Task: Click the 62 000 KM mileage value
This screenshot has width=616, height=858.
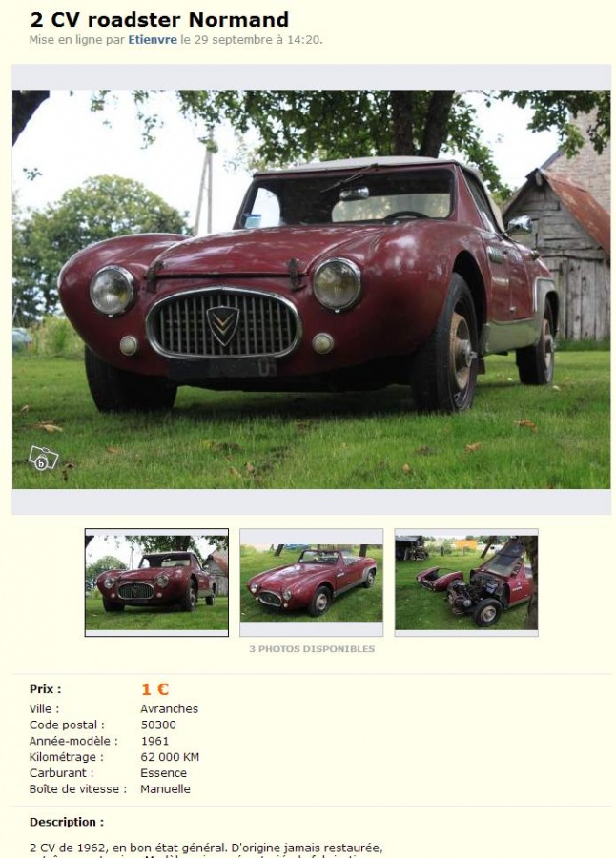Action: pos(170,757)
